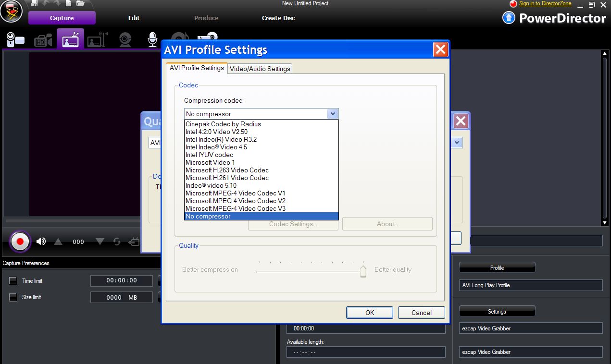Click the undo arrow in title bar

[46, 3]
